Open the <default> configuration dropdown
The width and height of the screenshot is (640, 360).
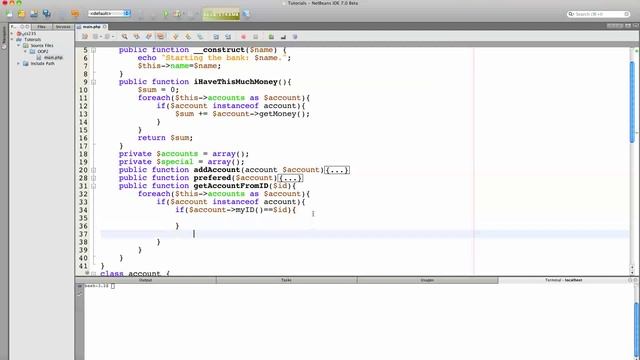(109, 13)
